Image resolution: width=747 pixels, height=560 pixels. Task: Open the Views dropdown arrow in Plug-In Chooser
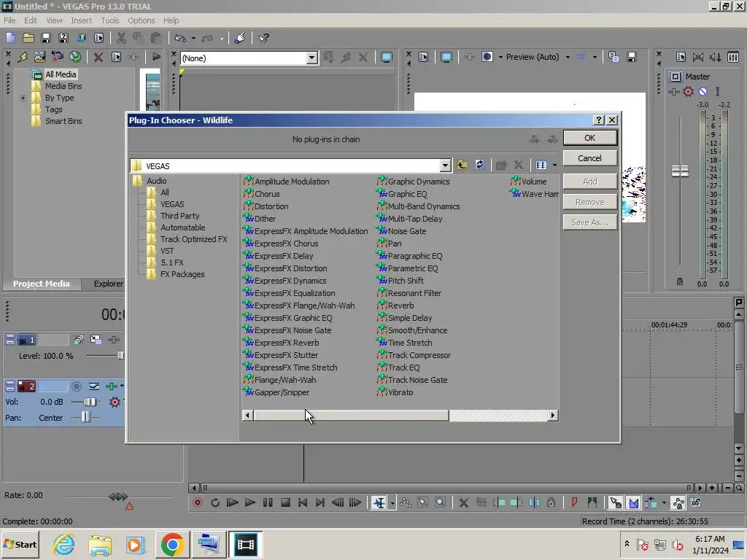554,166
